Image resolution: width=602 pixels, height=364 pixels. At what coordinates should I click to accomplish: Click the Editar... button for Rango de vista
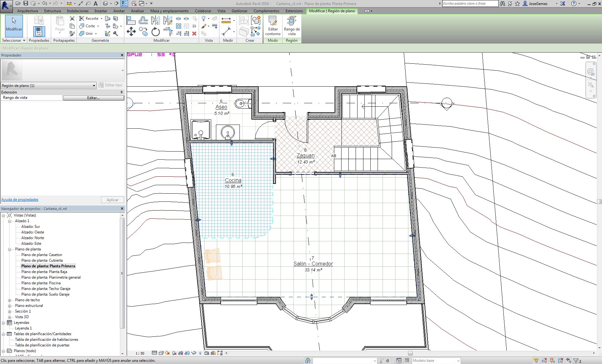(x=93, y=98)
